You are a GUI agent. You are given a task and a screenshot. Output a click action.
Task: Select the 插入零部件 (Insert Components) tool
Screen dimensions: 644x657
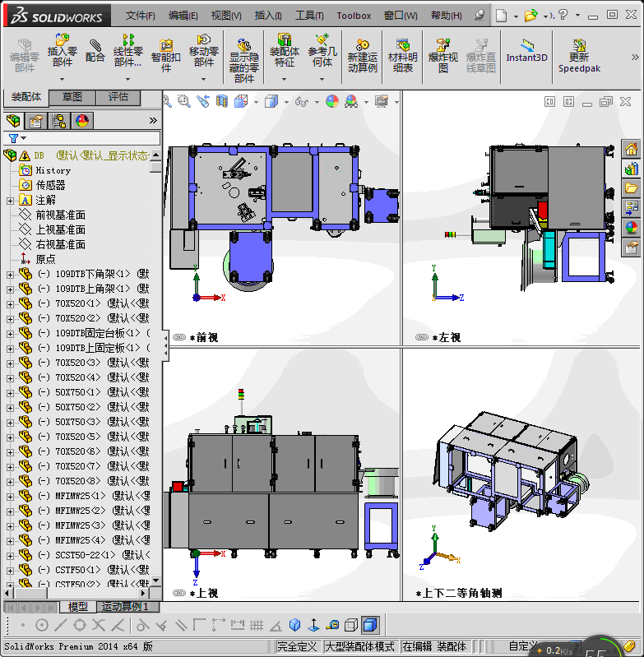click(x=62, y=51)
